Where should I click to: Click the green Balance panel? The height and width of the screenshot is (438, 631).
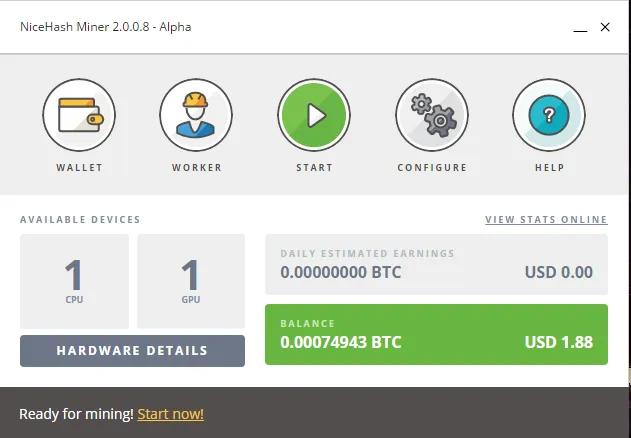pos(436,335)
